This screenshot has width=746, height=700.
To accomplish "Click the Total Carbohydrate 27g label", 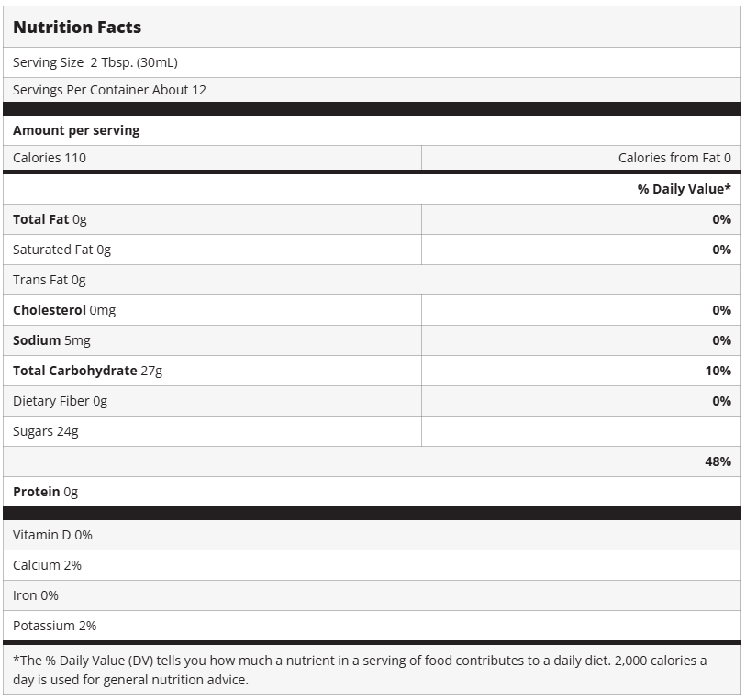I will 87,371.
